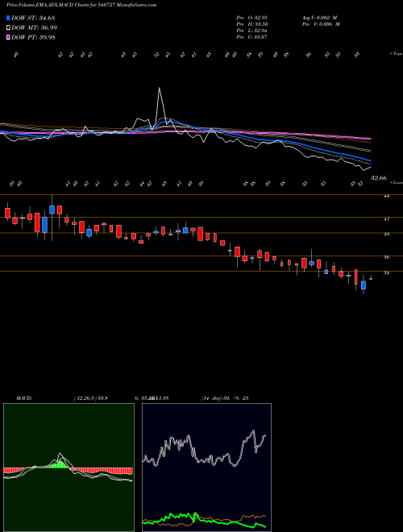
Task: Click the 'Pre L: 32.94' value
Action: 252,31
